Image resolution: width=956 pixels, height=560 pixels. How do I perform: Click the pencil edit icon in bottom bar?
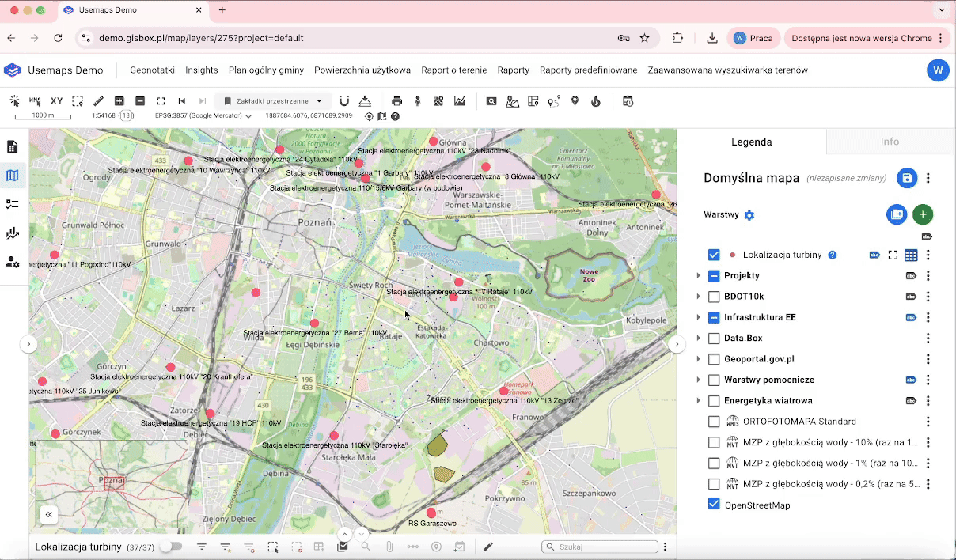tap(488, 547)
